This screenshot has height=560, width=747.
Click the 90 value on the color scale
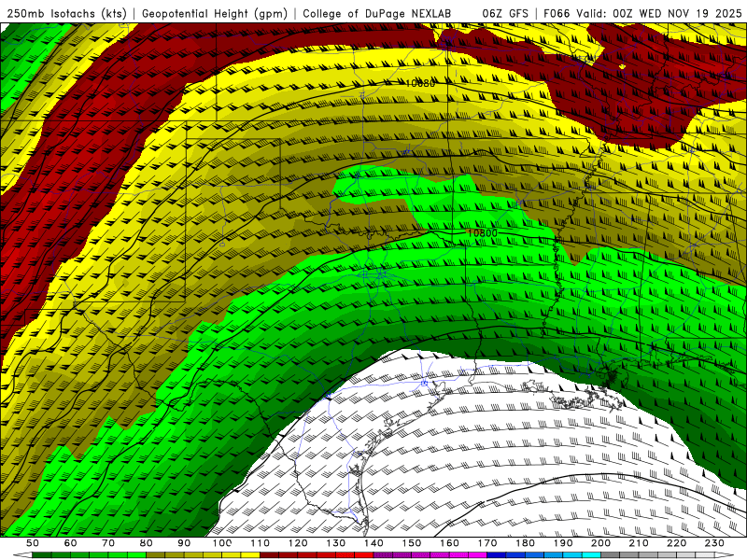[x=184, y=543]
